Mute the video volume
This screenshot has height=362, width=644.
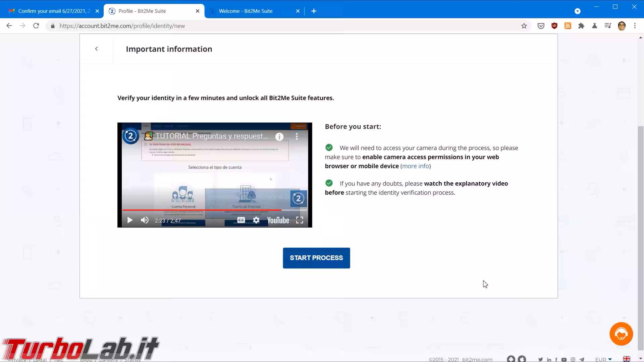coord(145,220)
